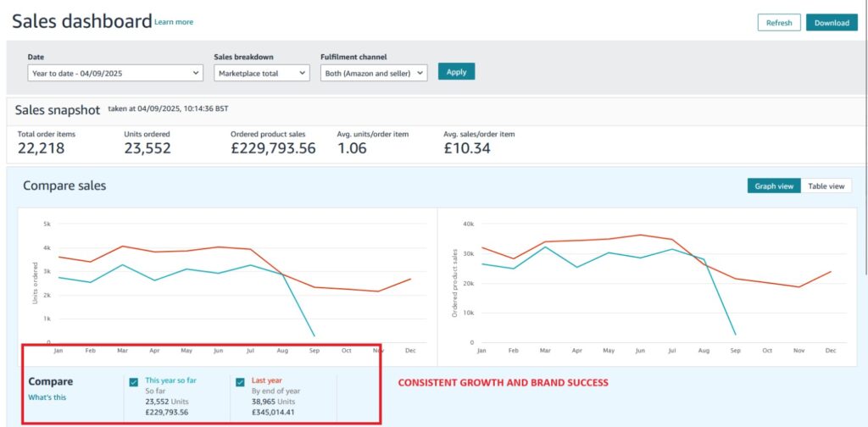Click the Learn more link
This screenshot has width=868, height=427.
[174, 22]
